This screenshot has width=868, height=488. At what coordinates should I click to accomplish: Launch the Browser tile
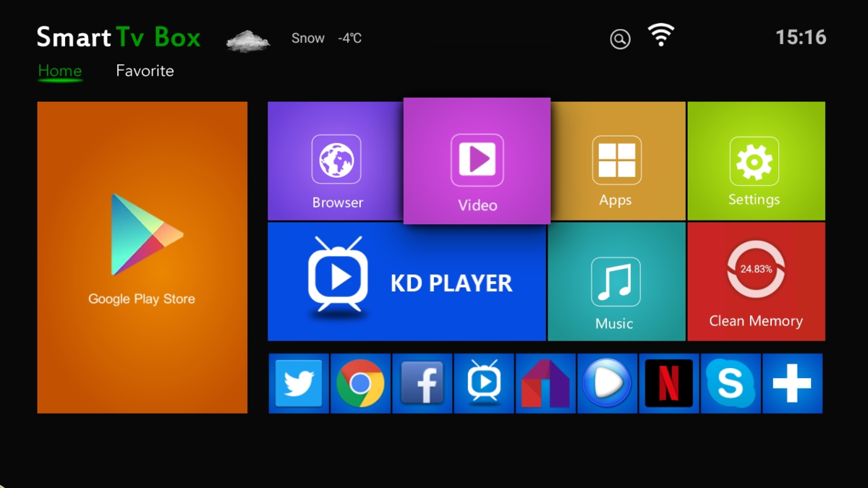pyautogui.click(x=336, y=160)
